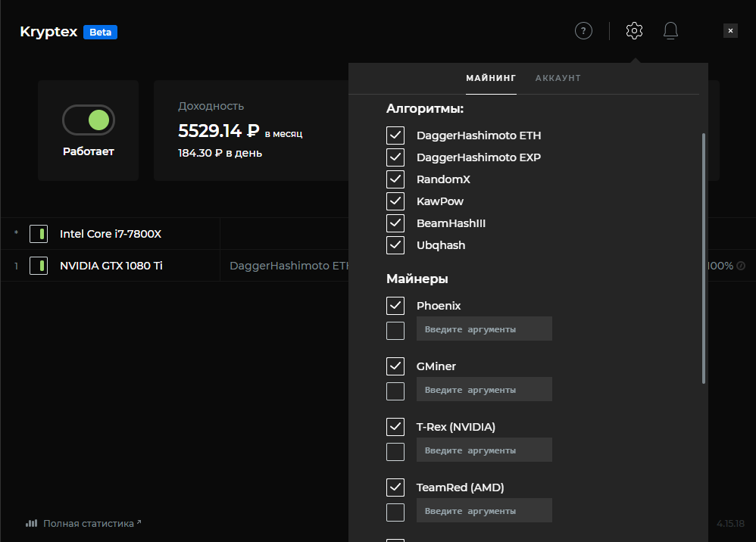Click the bar chart icon beside Полная статистика
The height and width of the screenshot is (542, 756).
pyautogui.click(x=31, y=523)
